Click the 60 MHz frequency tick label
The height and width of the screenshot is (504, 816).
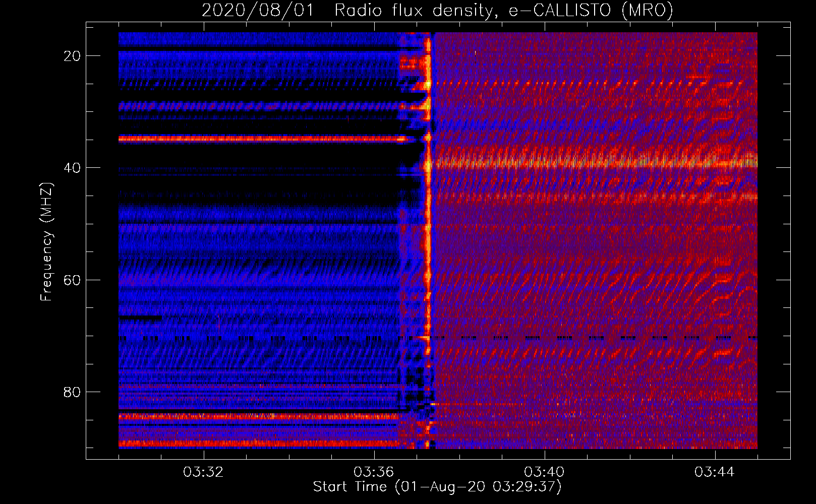(72, 280)
